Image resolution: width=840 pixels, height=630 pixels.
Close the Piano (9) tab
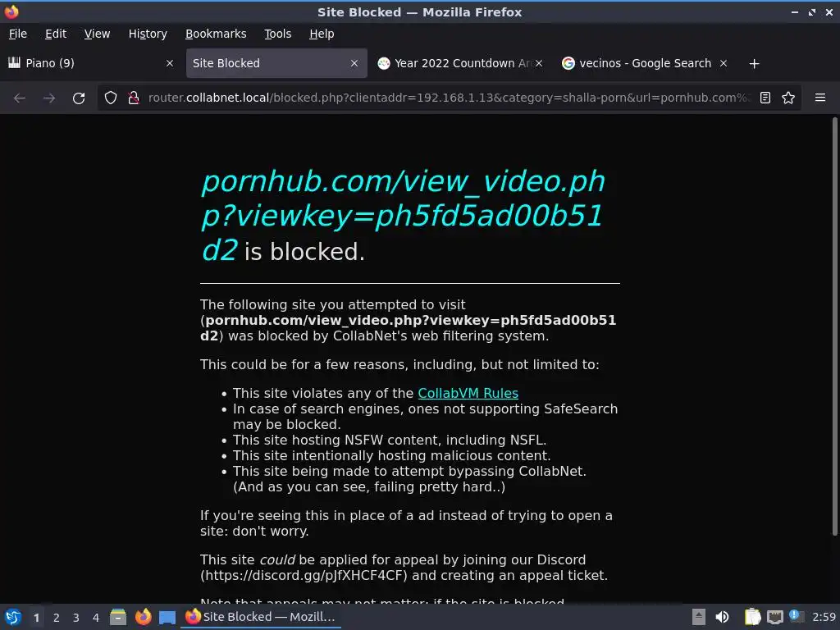169,63
